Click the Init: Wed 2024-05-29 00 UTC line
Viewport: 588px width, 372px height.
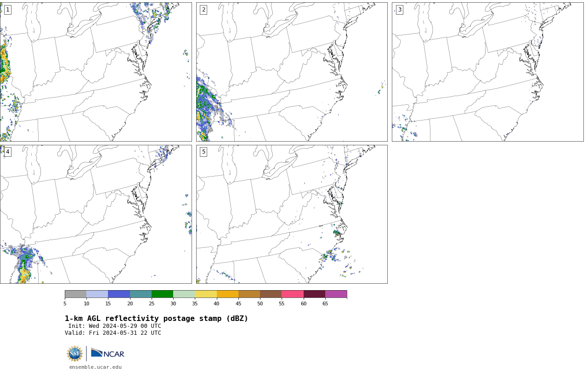(x=115, y=326)
